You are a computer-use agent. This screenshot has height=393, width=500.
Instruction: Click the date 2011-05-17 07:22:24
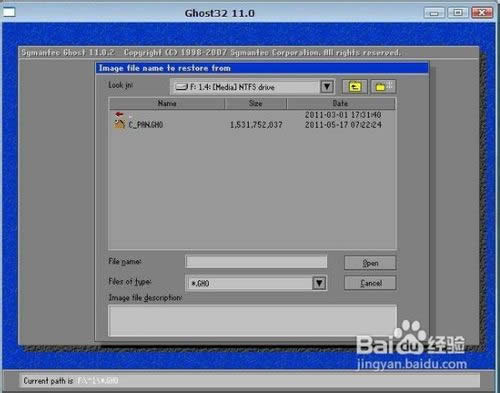[343, 125]
